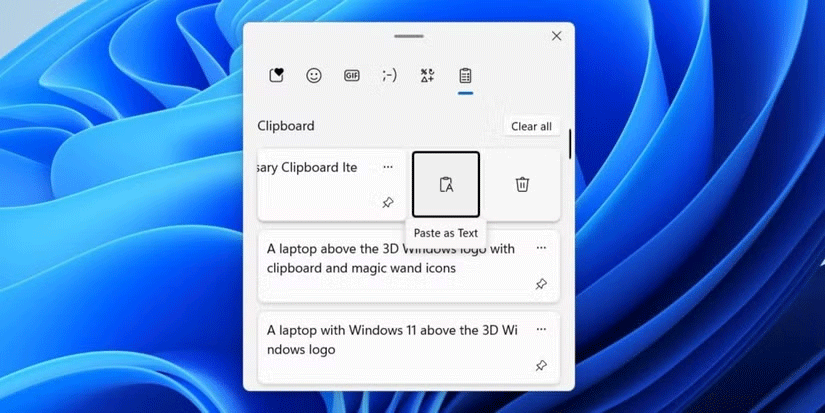Screen dimensions: 825x413
Task: Click the Clear all button
Action: tap(531, 126)
